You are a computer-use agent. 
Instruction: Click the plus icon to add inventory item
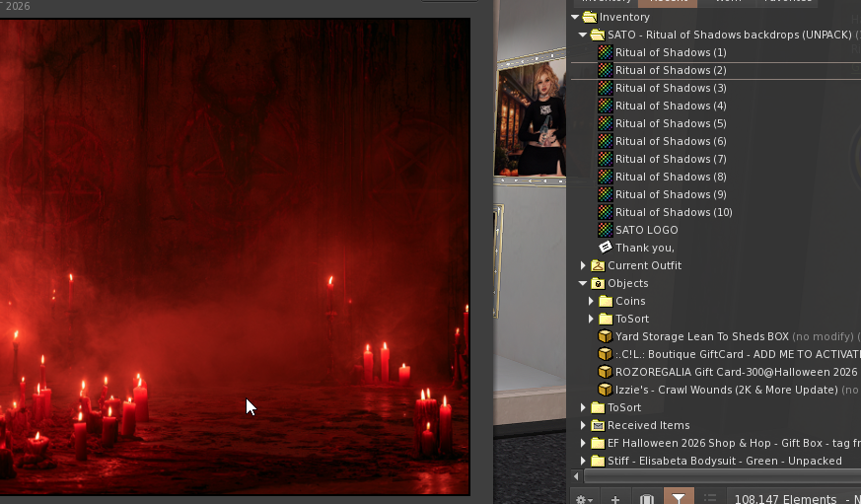615,499
